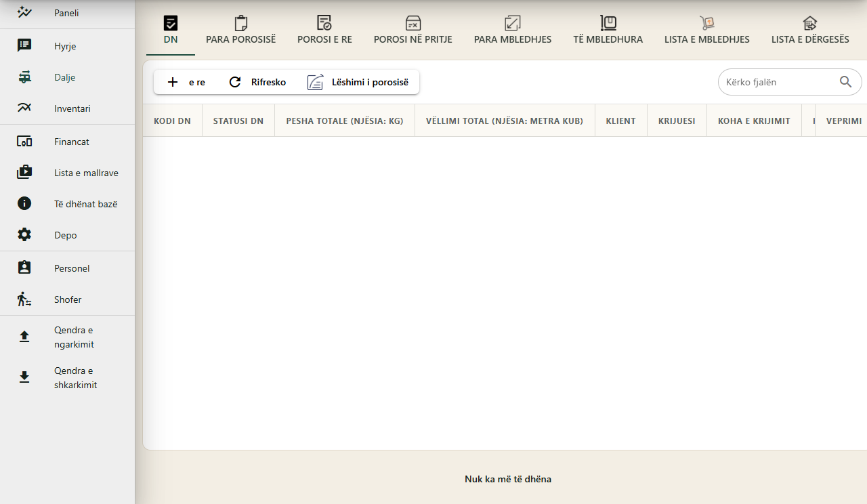
Task: Click the Lëshimi i porosisë label
Action: (370, 82)
